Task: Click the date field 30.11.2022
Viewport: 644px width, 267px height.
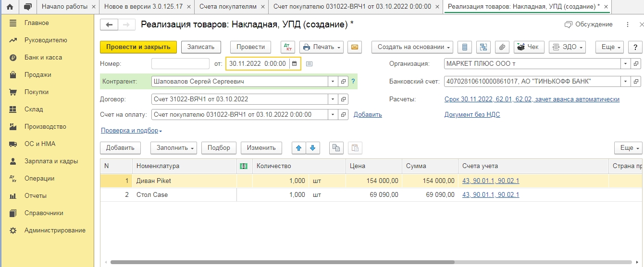Action: [258, 63]
